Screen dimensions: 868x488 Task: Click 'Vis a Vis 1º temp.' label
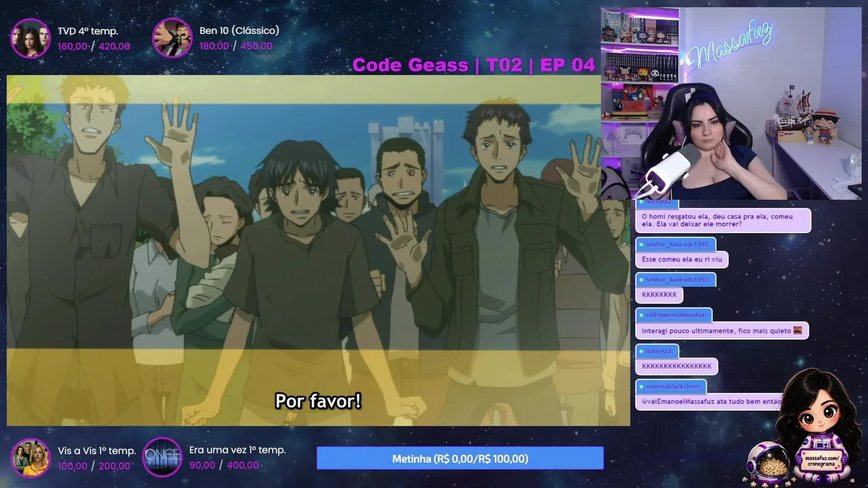coord(97,450)
